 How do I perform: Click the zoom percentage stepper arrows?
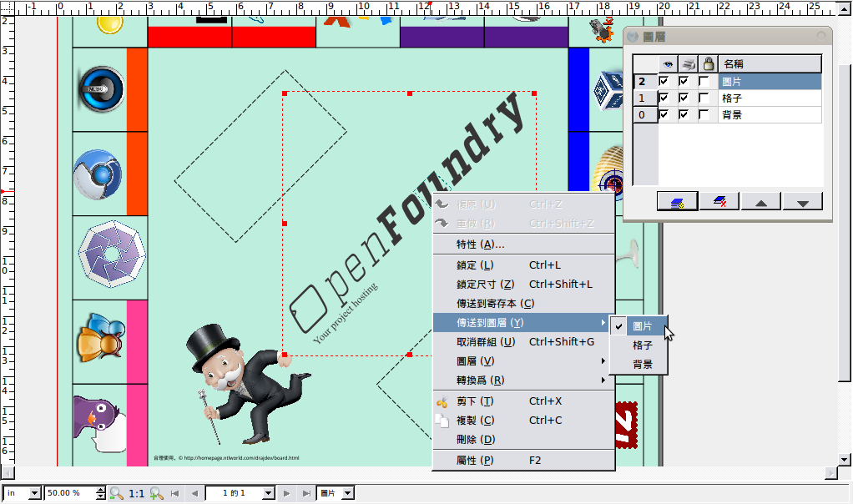101,493
